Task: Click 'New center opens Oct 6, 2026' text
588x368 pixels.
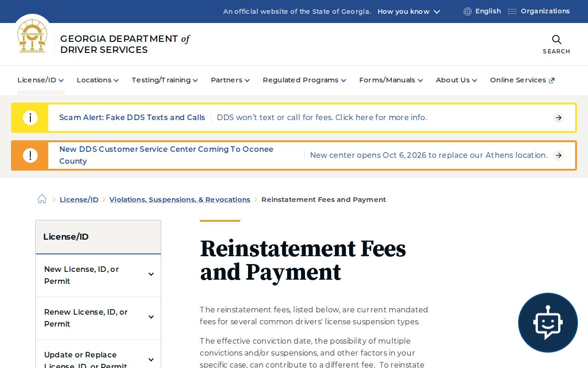Action: [429, 155]
